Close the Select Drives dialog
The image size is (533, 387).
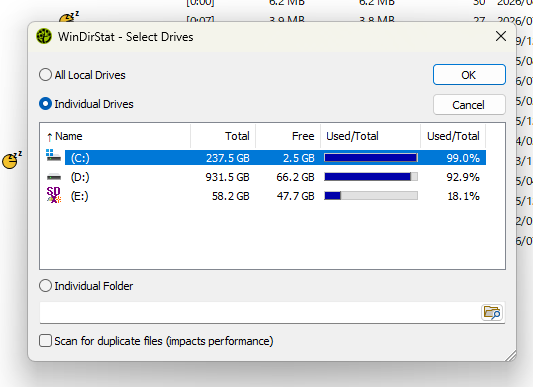tap(501, 36)
